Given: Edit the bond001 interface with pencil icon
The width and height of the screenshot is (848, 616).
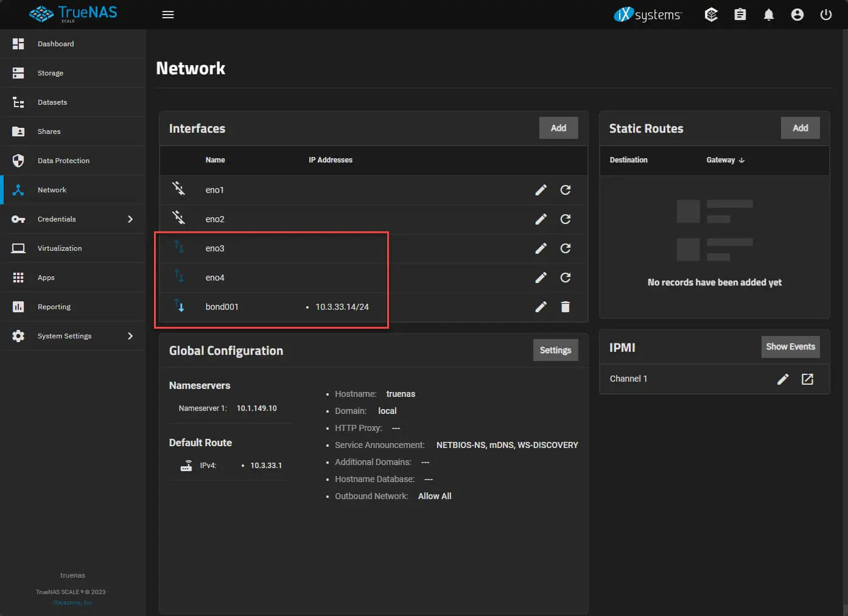Looking at the screenshot, I should [541, 307].
